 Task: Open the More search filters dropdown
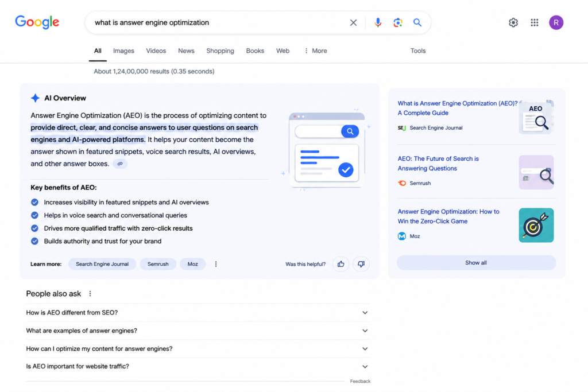316,51
